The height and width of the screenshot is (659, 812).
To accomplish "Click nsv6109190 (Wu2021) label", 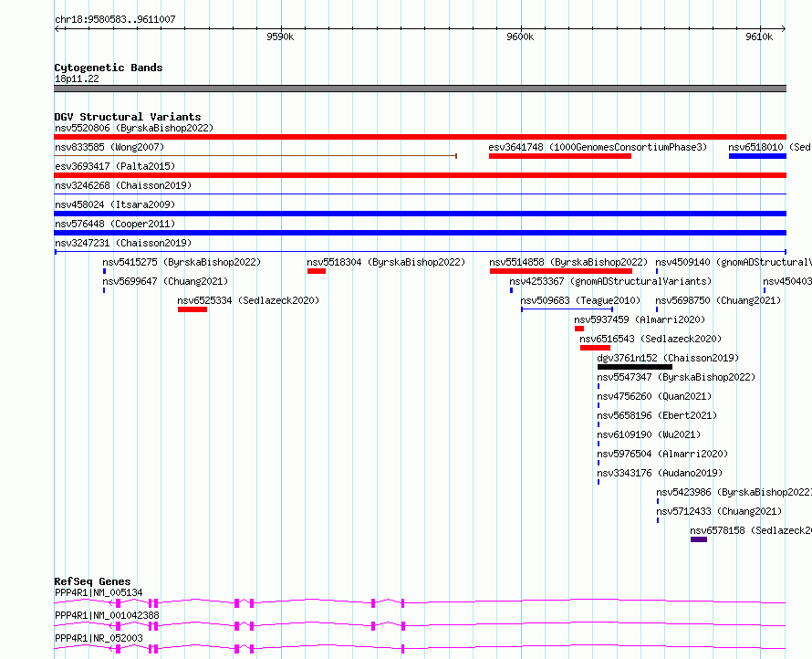I will (649, 434).
